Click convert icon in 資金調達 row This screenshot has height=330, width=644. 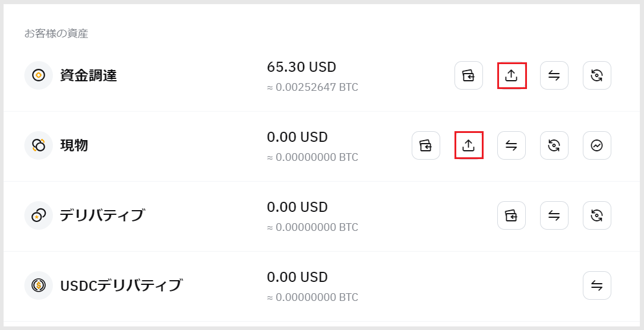point(597,75)
